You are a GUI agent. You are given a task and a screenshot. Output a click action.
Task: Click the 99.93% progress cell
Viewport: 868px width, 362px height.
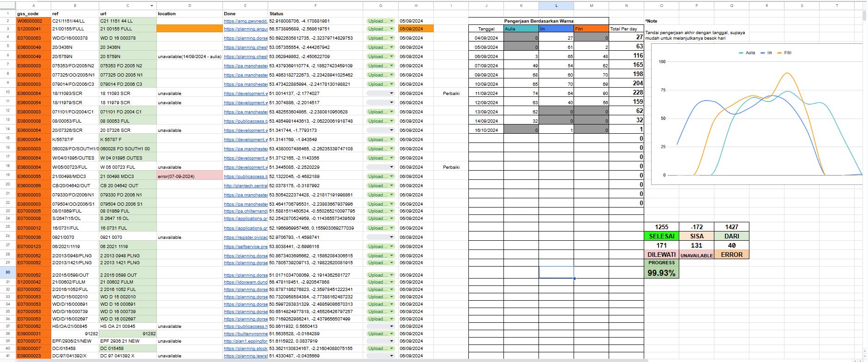coord(661,273)
